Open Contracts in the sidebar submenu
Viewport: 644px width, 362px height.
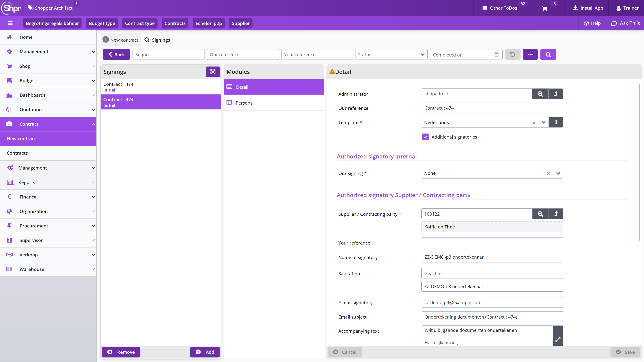tap(48, 153)
